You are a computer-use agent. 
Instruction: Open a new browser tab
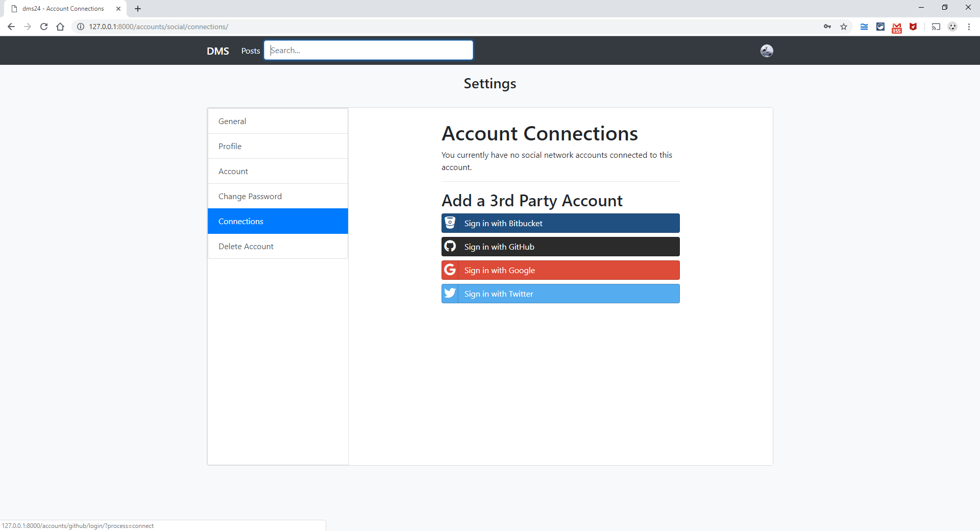pyautogui.click(x=138, y=9)
